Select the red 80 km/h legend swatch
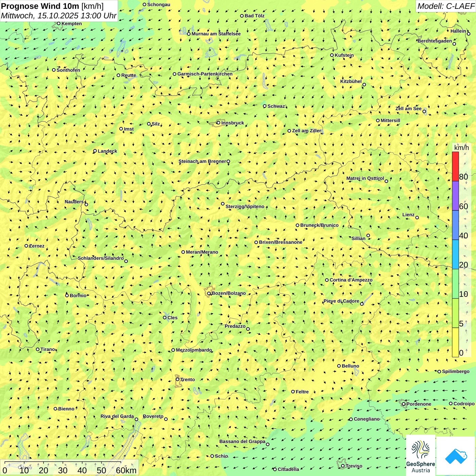476x476 pixels. 455,166
